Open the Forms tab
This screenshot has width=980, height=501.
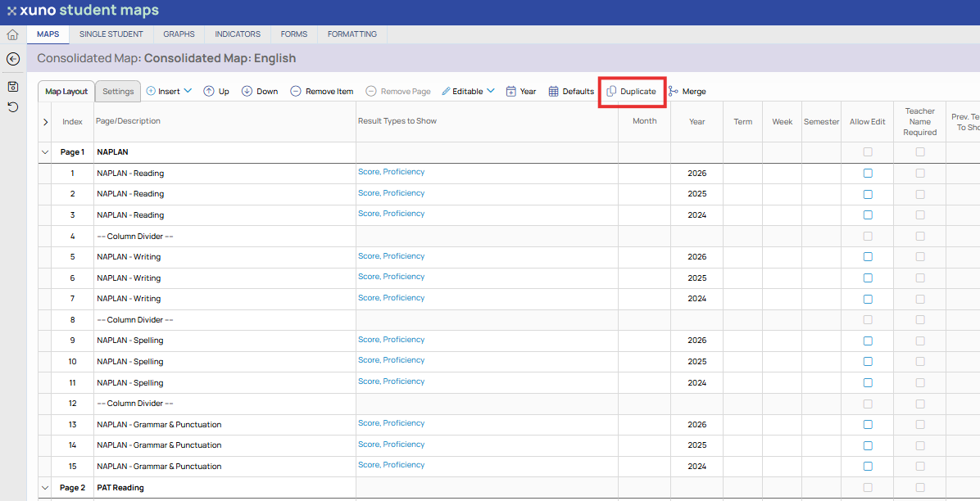tap(293, 34)
